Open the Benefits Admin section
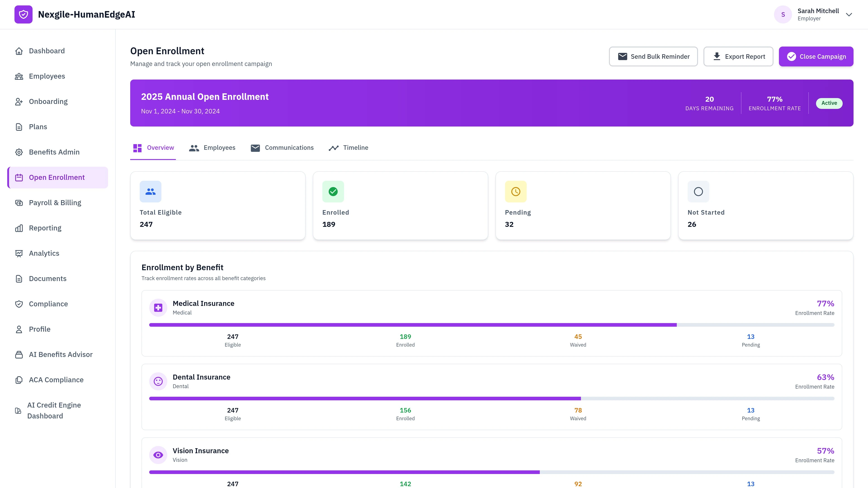The height and width of the screenshot is (488, 868). pyautogui.click(x=54, y=152)
